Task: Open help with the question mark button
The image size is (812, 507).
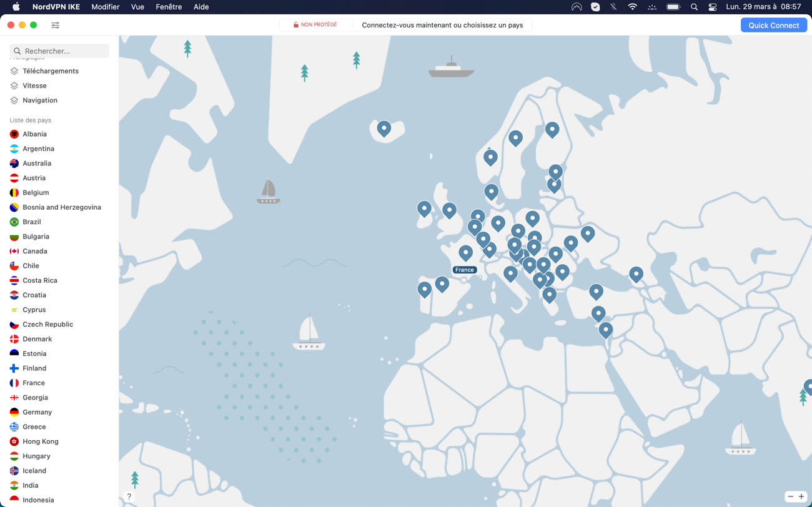Action: pos(129,497)
